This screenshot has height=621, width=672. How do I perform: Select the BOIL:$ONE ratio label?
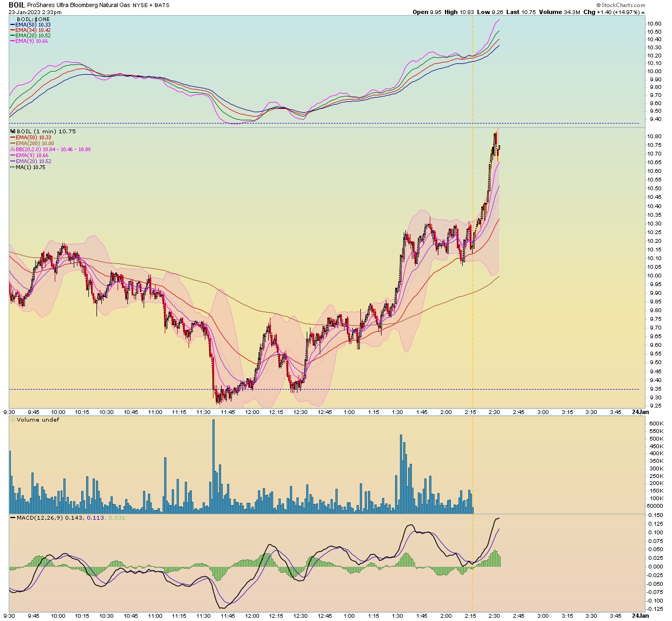click(33, 19)
